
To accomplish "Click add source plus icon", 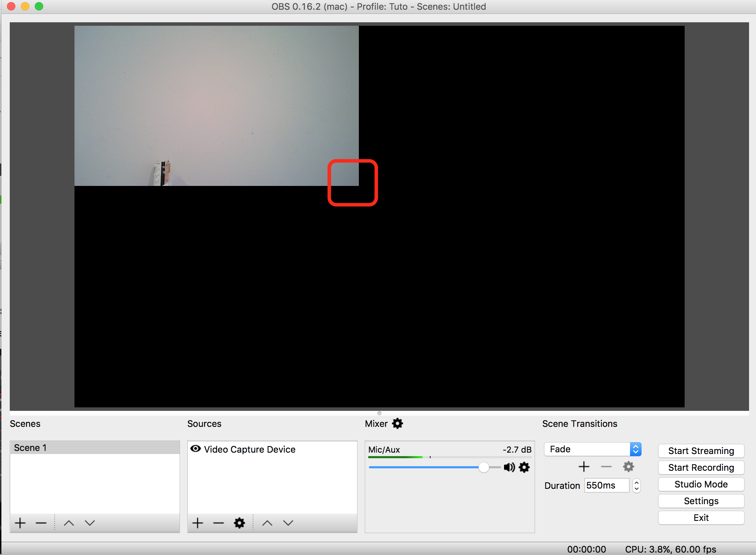I will click(199, 522).
